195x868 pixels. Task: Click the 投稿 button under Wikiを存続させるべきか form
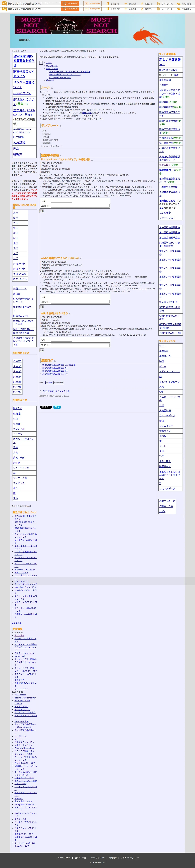[41, 350]
